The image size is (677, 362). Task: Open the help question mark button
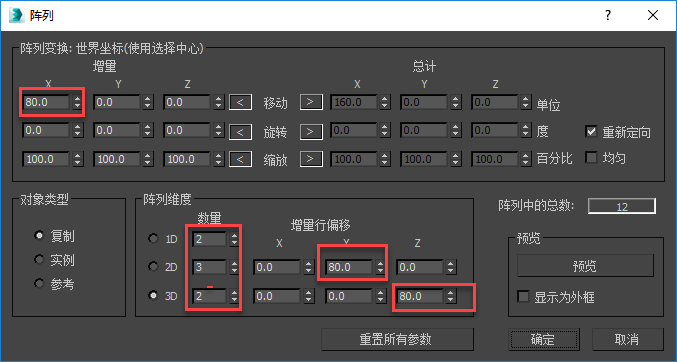click(x=608, y=16)
